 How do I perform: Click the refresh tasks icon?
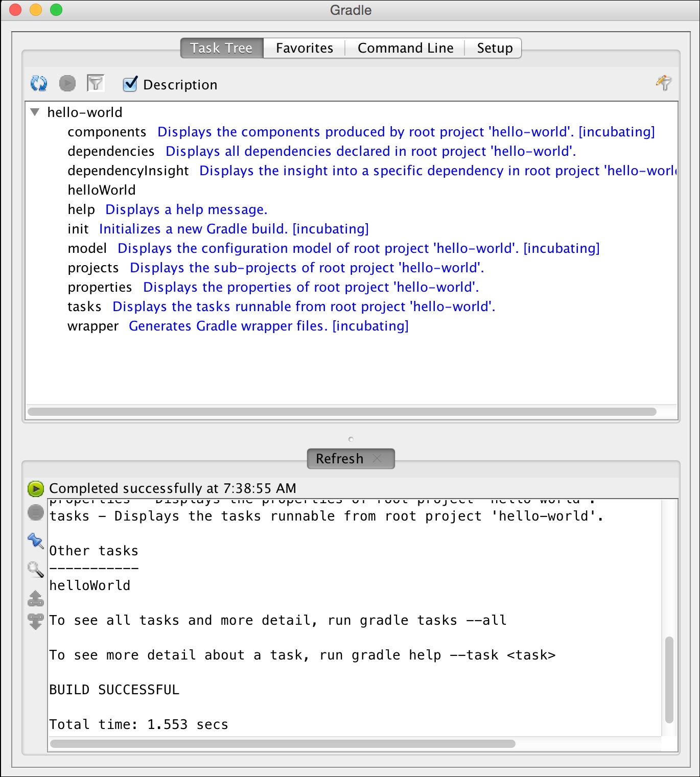39,83
